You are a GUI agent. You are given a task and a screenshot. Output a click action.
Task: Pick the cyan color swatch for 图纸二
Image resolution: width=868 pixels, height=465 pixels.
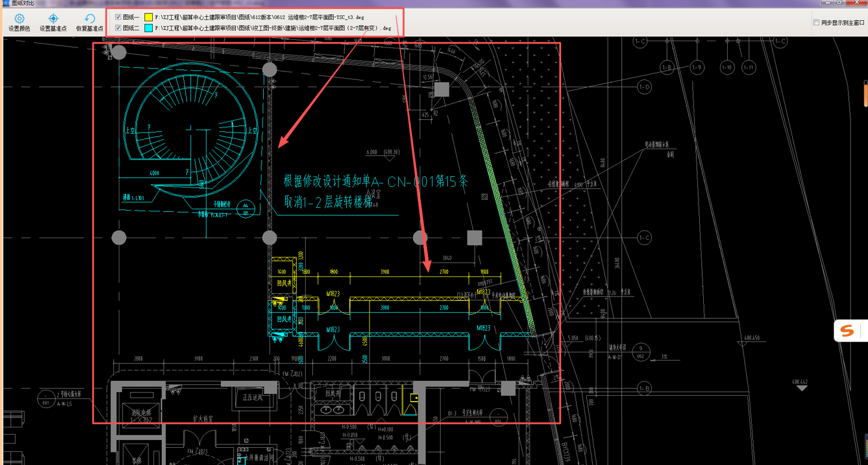(148, 28)
